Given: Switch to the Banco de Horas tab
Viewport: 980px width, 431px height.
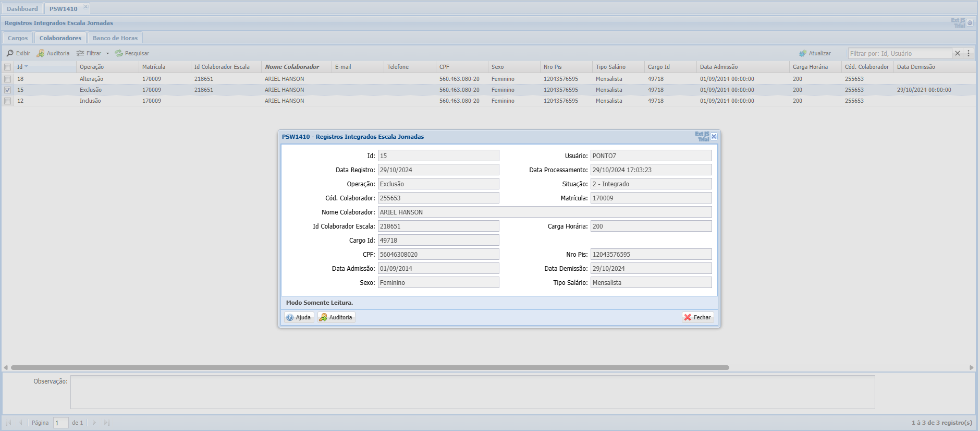Looking at the screenshot, I should click(x=115, y=38).
